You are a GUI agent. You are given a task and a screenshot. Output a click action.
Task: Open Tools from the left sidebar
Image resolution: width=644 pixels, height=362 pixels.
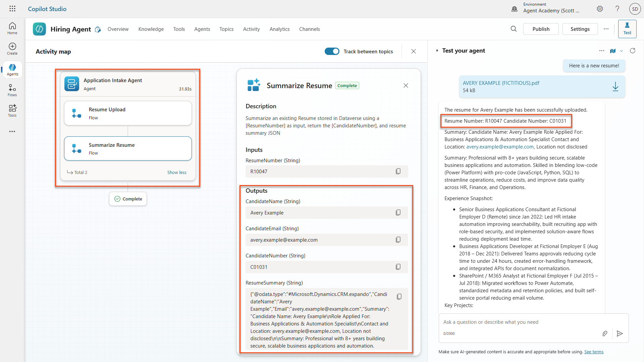pyautogui.click(x=12, y=111)
